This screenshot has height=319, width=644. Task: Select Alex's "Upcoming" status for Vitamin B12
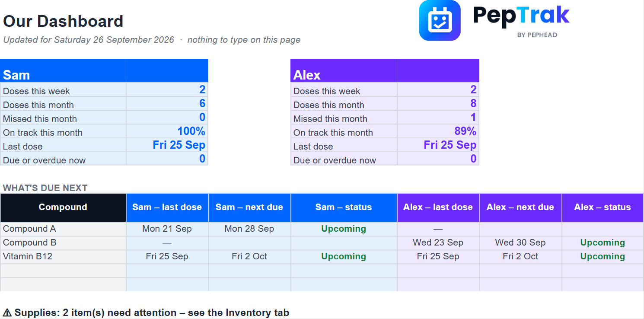603,257
